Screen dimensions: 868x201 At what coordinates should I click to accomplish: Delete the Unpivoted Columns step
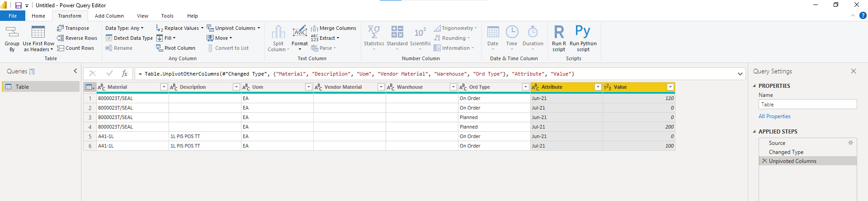point(764,161)
